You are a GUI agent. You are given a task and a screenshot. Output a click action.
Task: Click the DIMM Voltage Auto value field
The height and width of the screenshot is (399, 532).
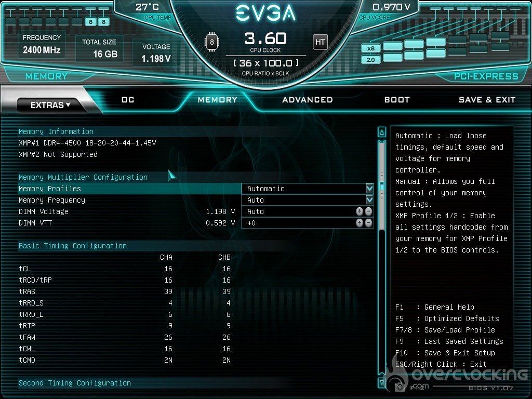coord(308,211)
